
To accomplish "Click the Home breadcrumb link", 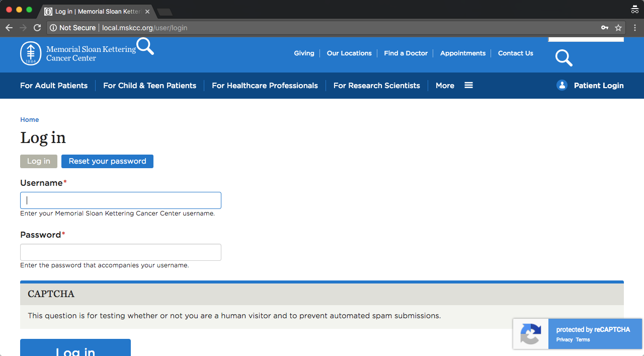I will (x=30, y=120).
